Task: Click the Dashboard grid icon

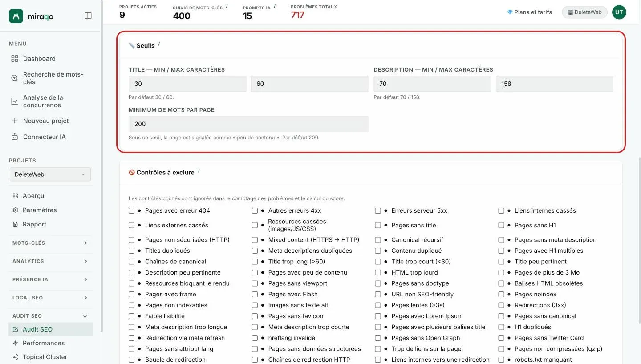Action: click(x=15, y=58)
